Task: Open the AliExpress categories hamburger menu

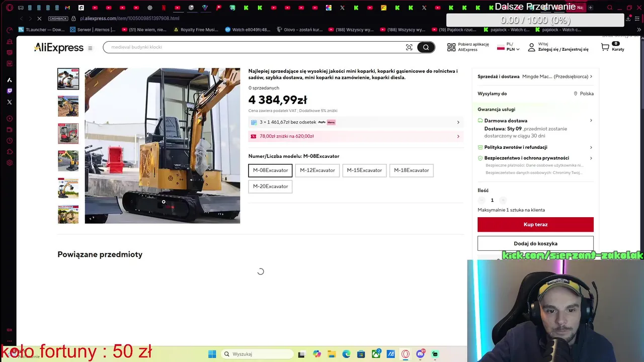Action: click(x=90, y=48)
